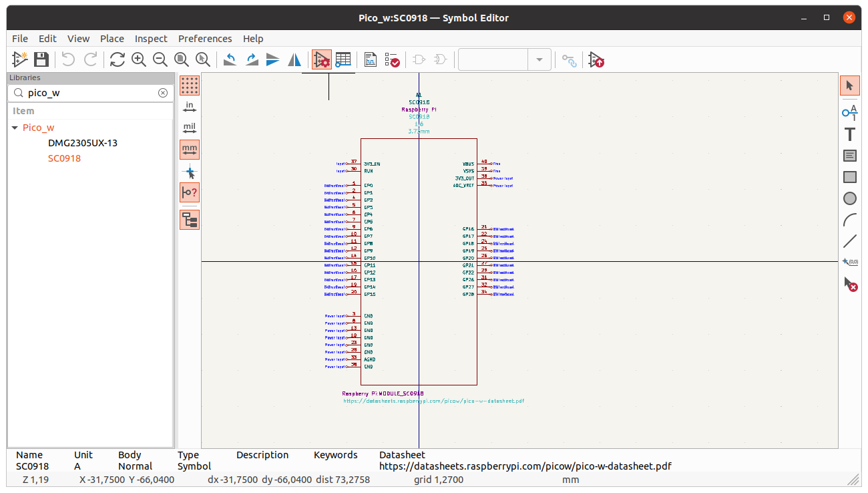Screen dimensions: 868x493
Task: Click the Convert to De Morgan icon
Action: click(441, 59)
